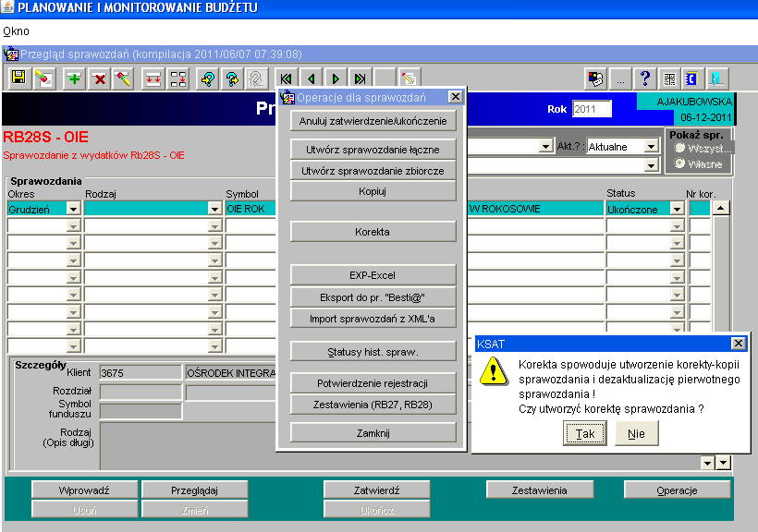Image resolution: width=758 pixels, height=532 pixels.
Task: Open help with the blue question mark
Action: tap(645, 79)
